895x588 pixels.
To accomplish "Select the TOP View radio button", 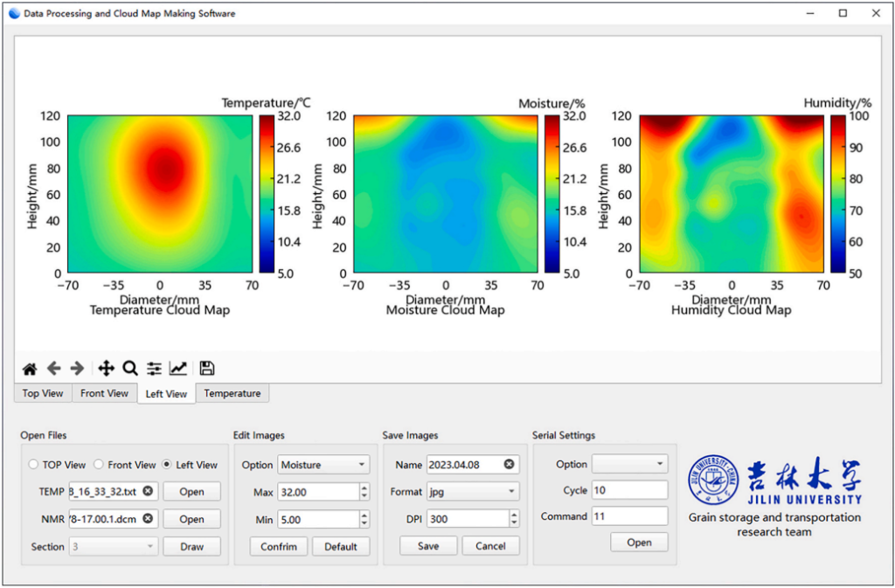I will (34, 465).
